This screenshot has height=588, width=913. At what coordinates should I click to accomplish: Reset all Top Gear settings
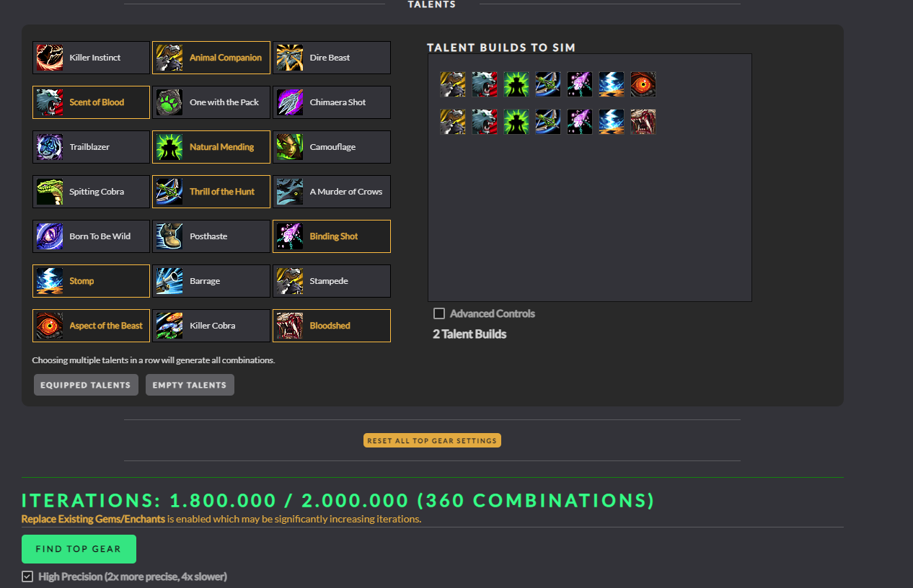(x=432, y=440)
